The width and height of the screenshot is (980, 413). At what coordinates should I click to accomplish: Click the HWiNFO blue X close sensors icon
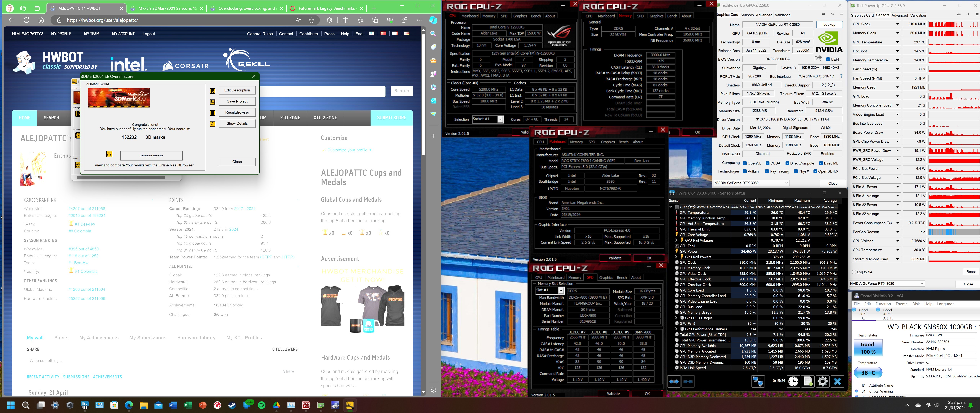point(837,381)
